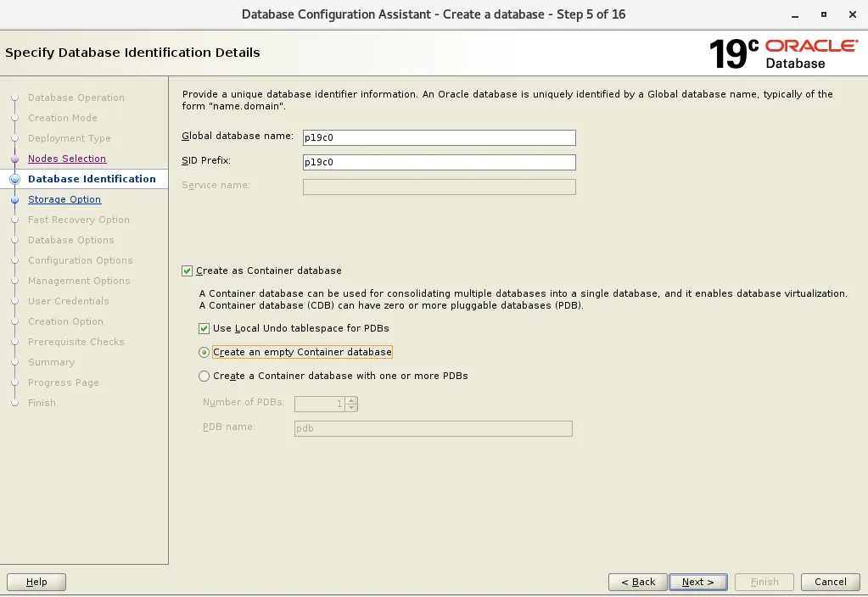The image size is (868, 597).
Task: Cancel the database creation wizard
Action: [x=829, y=582]
